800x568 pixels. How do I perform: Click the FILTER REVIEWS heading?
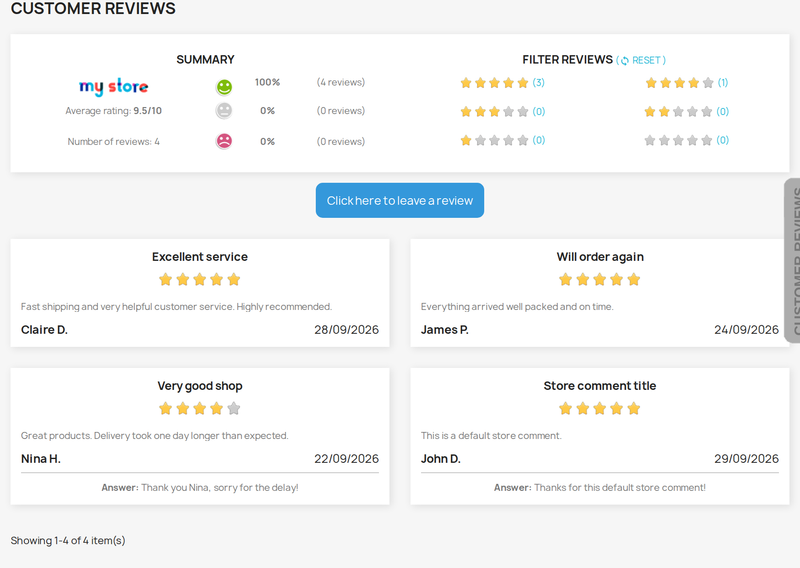(567, 60)
